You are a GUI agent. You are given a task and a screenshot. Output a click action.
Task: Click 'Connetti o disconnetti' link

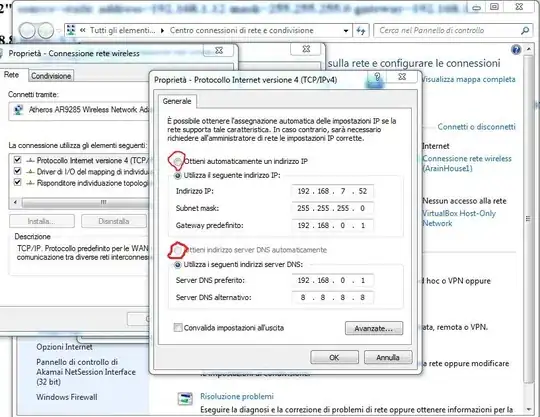click(477, 127)
